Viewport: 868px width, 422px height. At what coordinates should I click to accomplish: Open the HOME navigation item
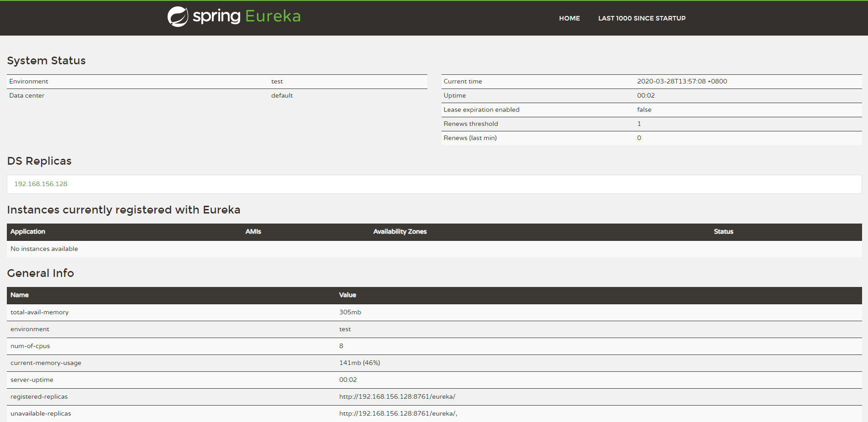tap(569, 18)
